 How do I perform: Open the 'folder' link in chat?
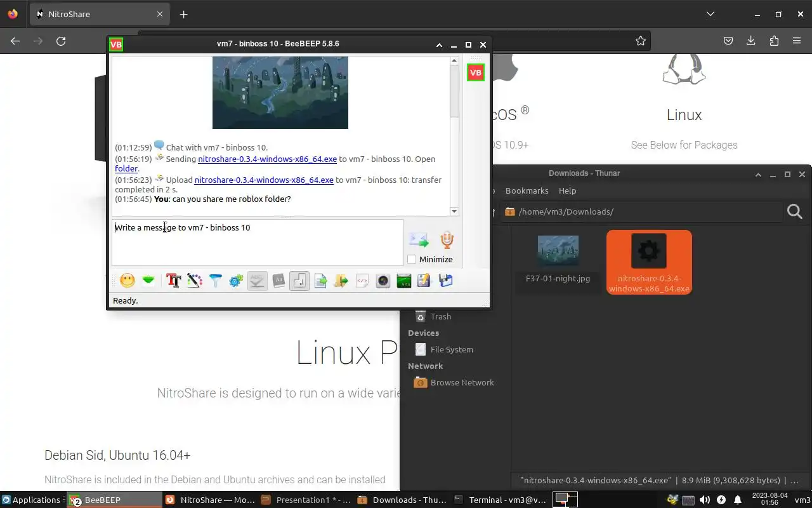coord(126,168)
